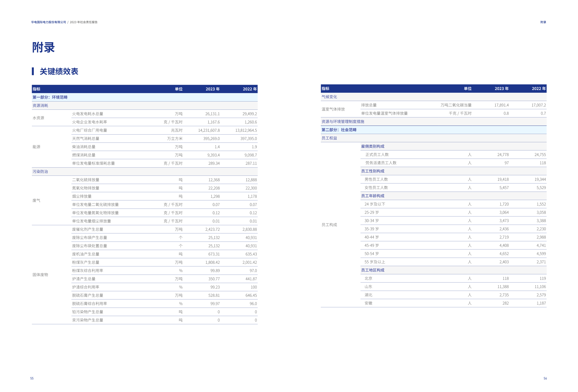The image size is (578, 392).
Task: Select the 第二部分：社会范畴 section row
Action: click(x=339, y=130)
